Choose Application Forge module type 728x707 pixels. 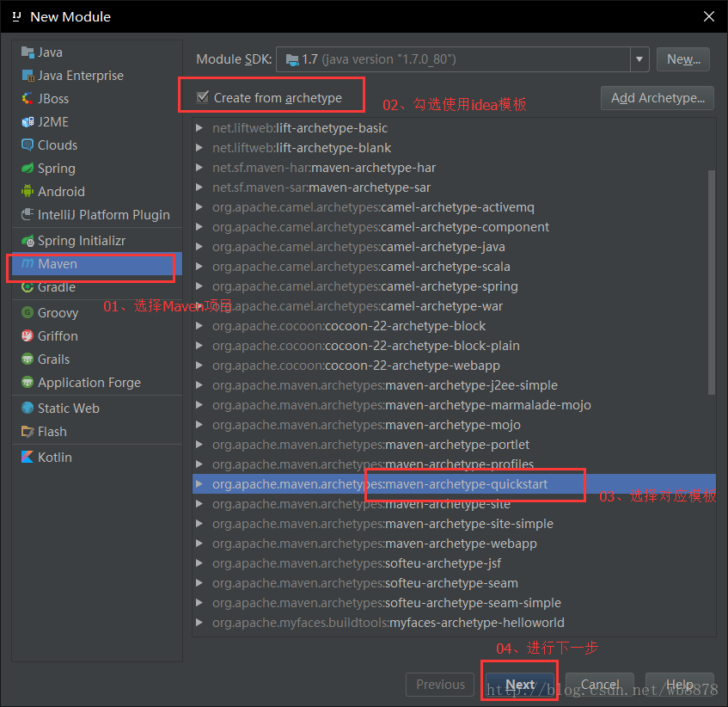pos(97,382)
